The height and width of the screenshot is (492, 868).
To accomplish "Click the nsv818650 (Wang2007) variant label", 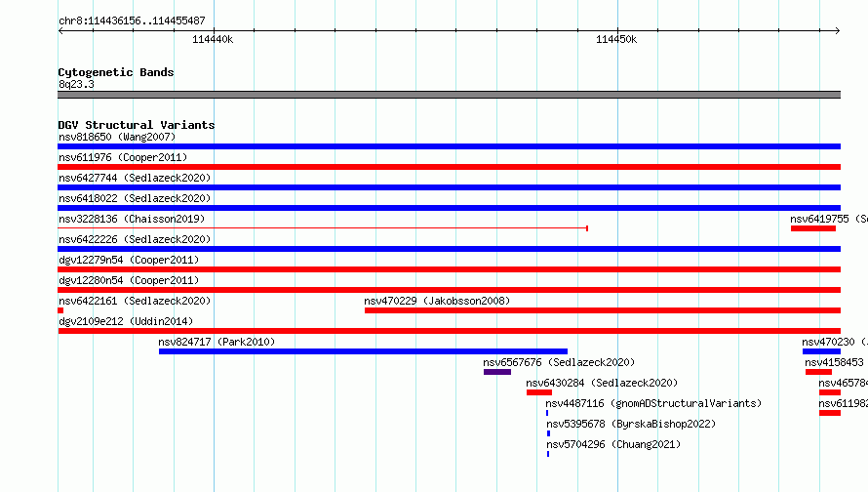I will click(117, 137).
